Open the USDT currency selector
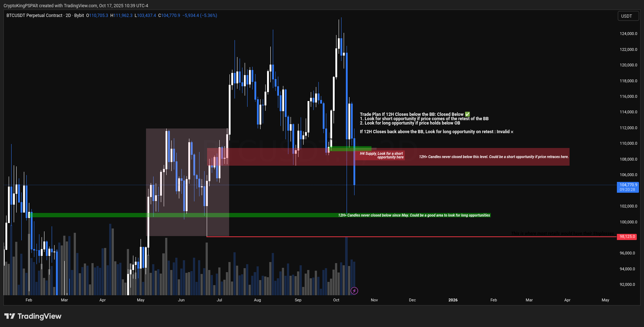The height and width of the screenshot is (327, 644). [628, 16]
